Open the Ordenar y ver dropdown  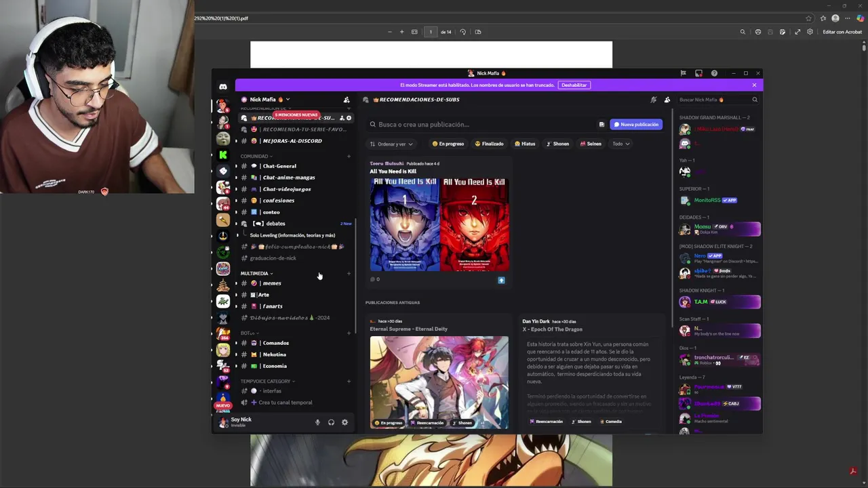coord(391,144)
